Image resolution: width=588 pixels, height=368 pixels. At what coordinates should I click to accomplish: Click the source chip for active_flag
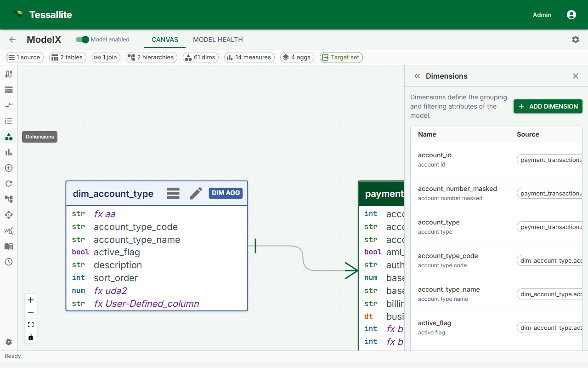point(550,328)
